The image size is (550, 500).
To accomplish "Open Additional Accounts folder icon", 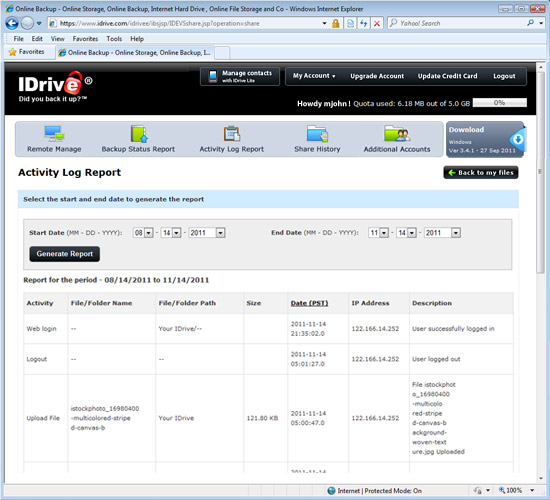I will pyautogui.click(x=397, y=134).
